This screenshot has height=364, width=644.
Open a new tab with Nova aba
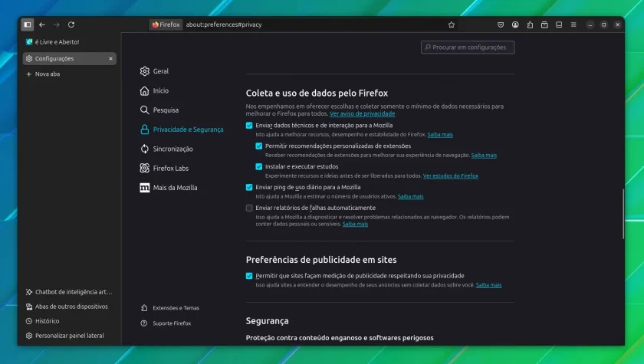click(x=43, y=74)
